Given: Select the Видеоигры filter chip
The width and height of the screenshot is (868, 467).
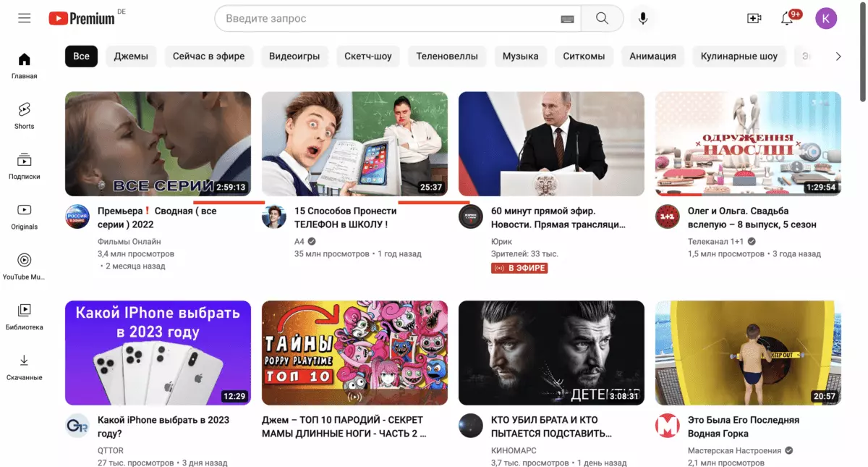Looking at the screenshot, I should 294,56.
